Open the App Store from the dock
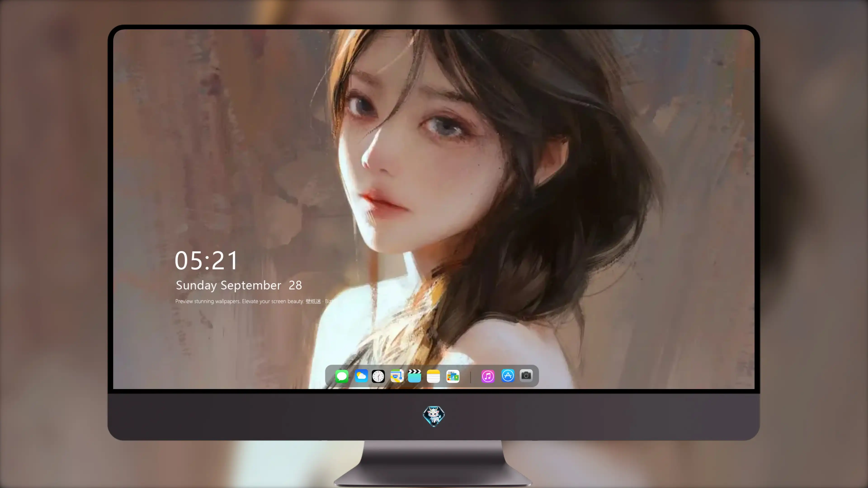The image size is (868, 488). [x=508, y=376]
